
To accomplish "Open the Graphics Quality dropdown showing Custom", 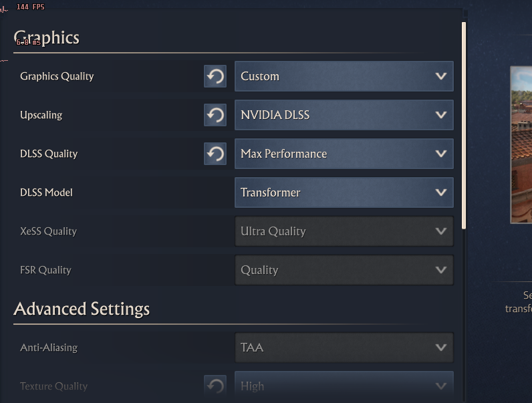I will point(344,76).
